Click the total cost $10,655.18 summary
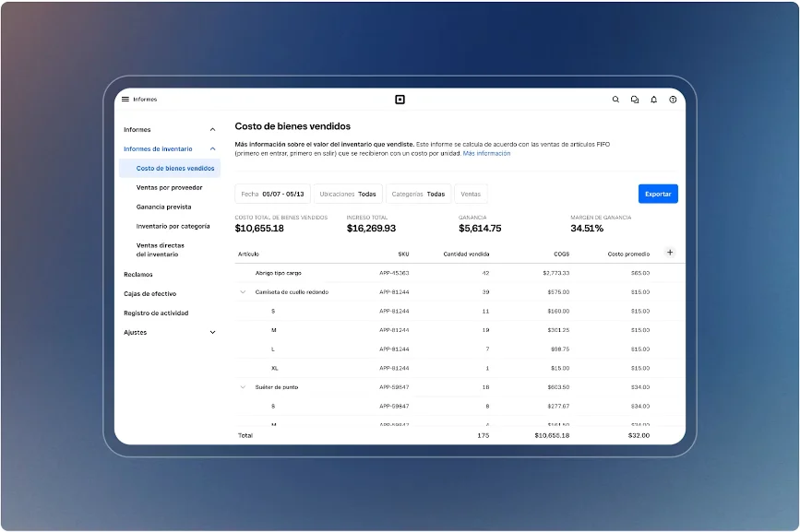 pos(259,229)
